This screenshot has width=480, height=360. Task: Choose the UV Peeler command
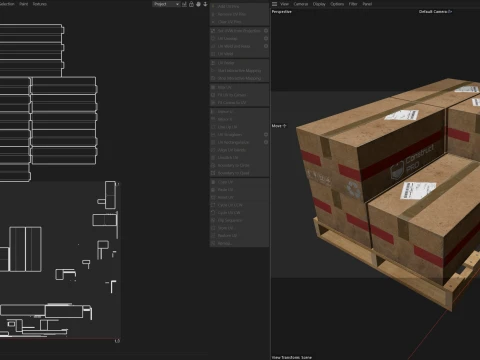point(239,63)
